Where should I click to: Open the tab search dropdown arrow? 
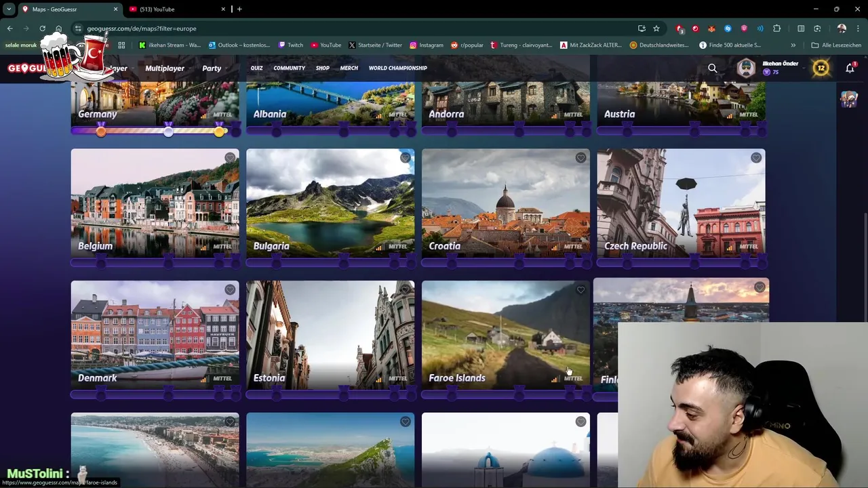[x=9, y=9]
